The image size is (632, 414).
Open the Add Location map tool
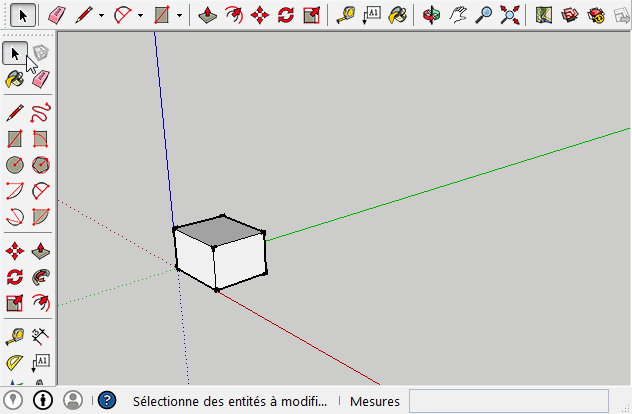(544, 15)
